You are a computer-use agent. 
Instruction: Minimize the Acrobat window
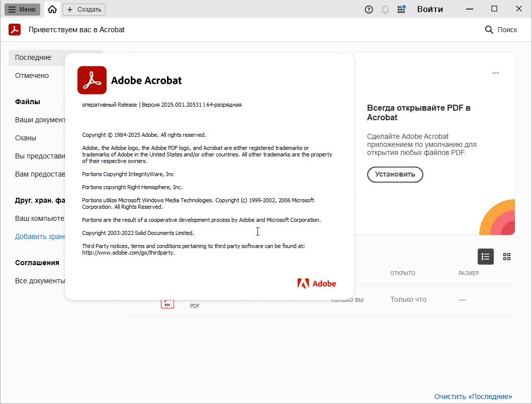coord(470,9)
